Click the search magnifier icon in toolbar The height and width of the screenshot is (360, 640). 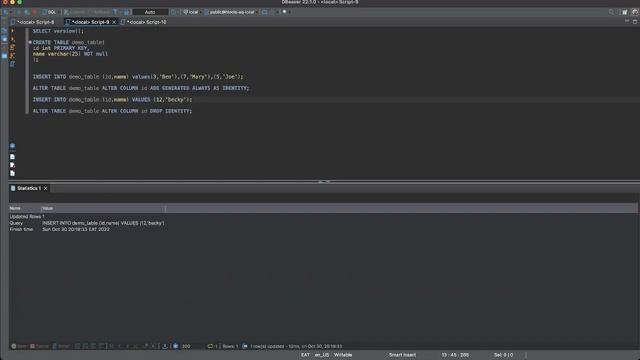(x=611, y=12)
